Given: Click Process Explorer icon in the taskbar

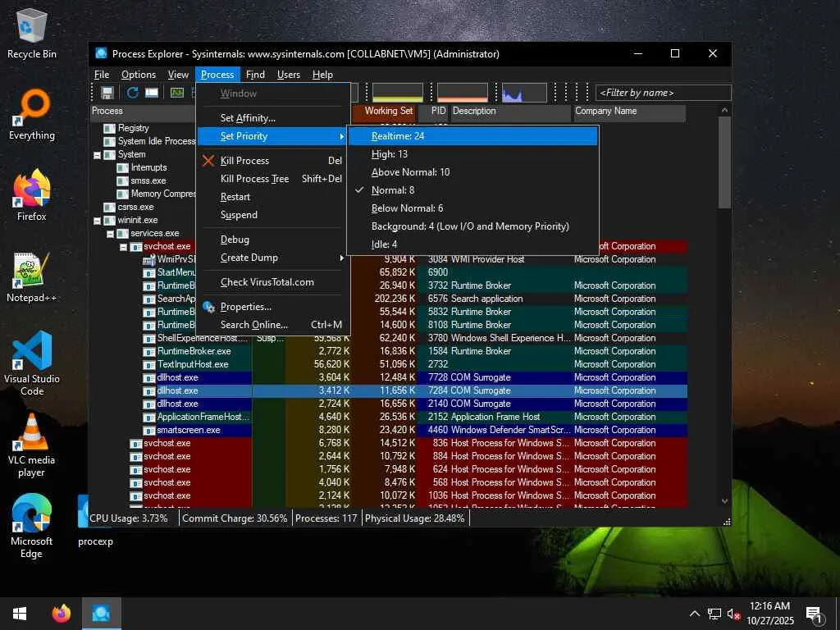Looking at the screenshot, I should (101, 614).
